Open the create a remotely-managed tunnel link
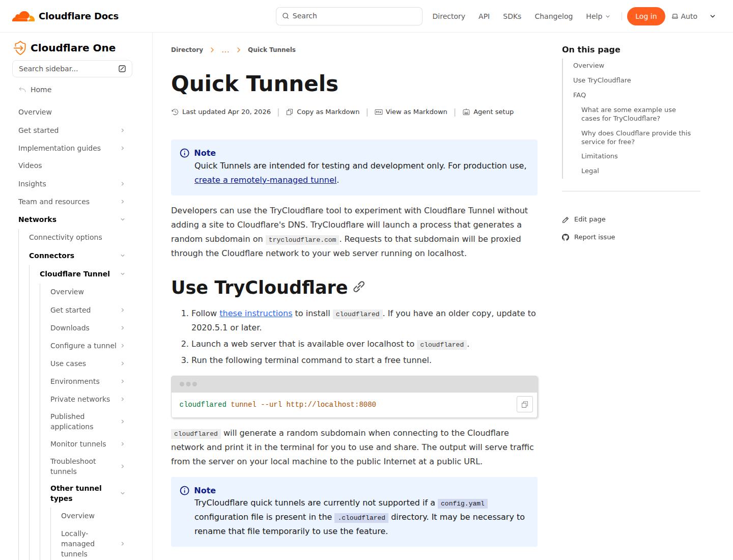Screen dimensions: 733x560 [265, 180]
